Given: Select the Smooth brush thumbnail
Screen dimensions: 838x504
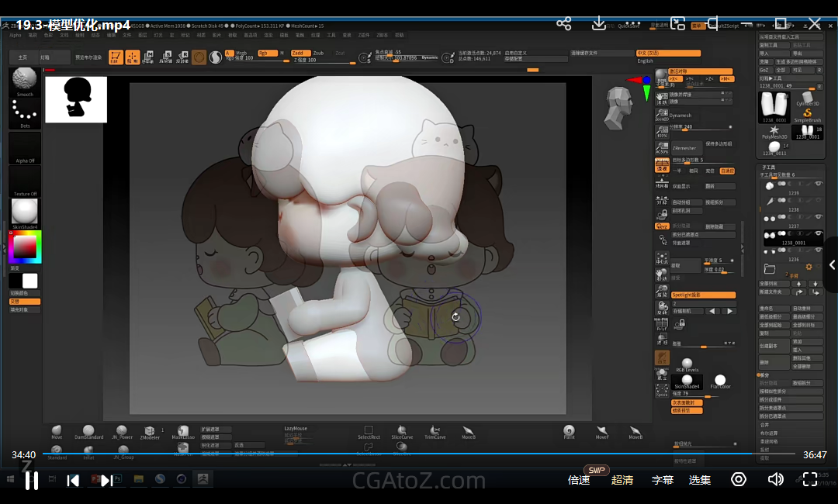Looking at the screenshot, I should [25, 79].
